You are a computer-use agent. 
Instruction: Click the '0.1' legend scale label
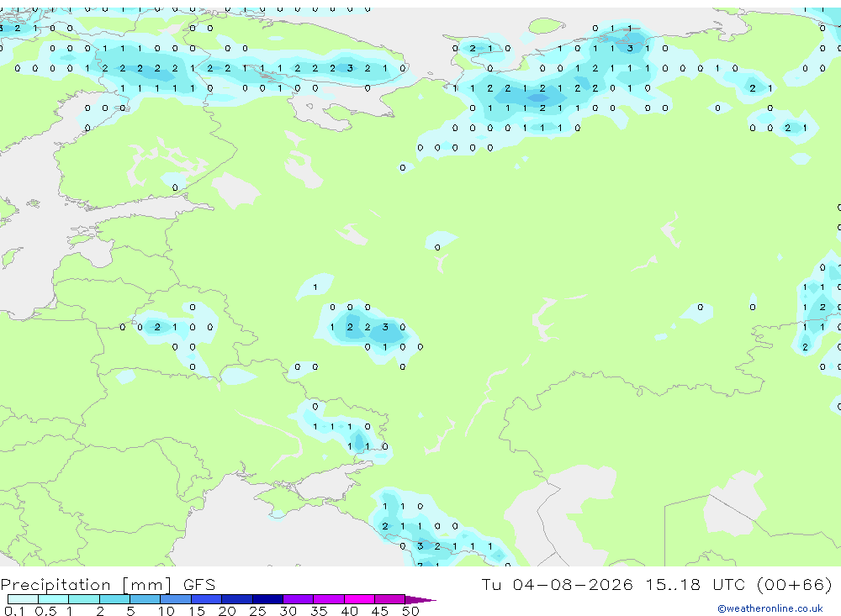coord(14,611)
